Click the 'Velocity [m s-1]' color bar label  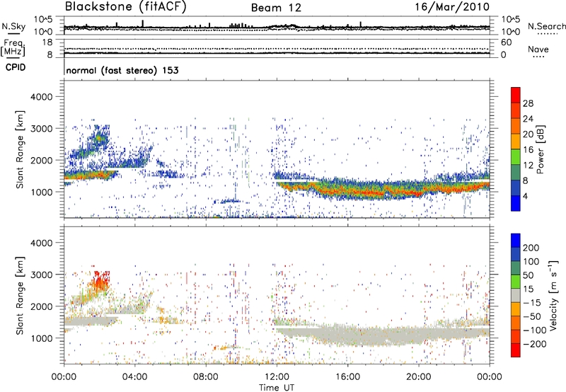[x=553, y=295]
